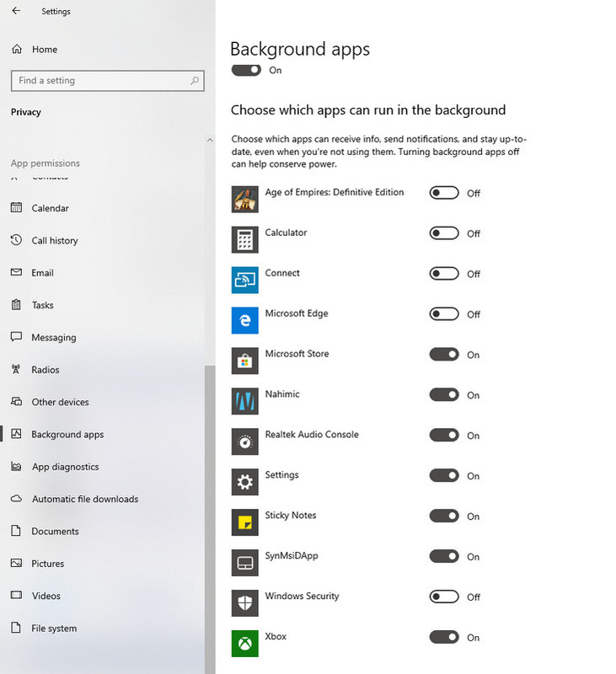This screenshot has width=616, height=674.
Task: Click the sidebar scrollbar thumb
Action: pos(210,519)
